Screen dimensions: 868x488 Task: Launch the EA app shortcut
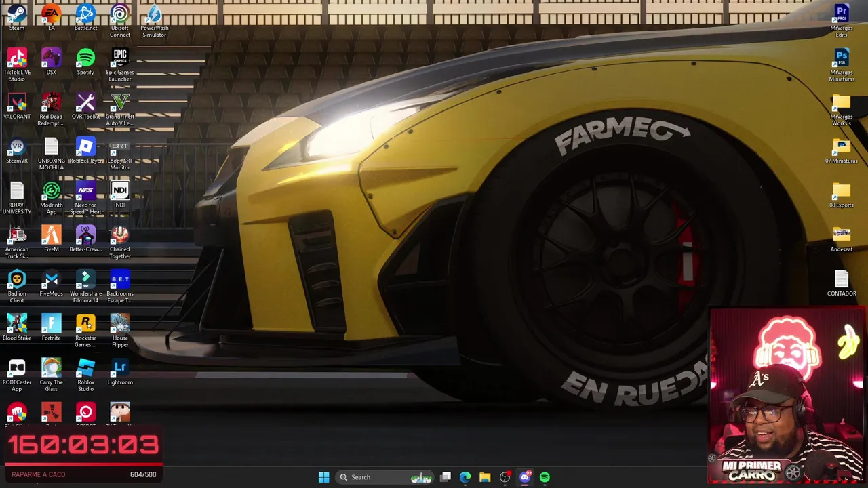(52, 17)
